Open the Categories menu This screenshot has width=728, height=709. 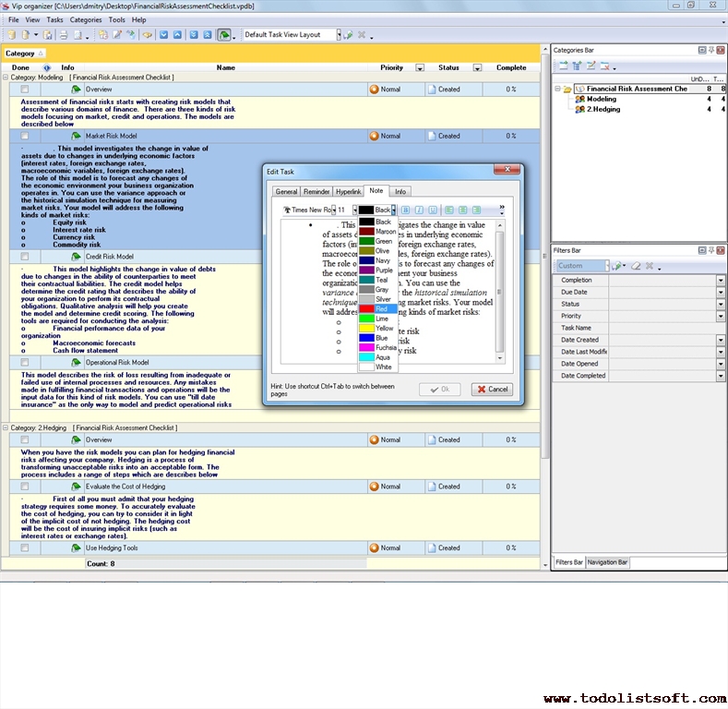click(86, 19)
